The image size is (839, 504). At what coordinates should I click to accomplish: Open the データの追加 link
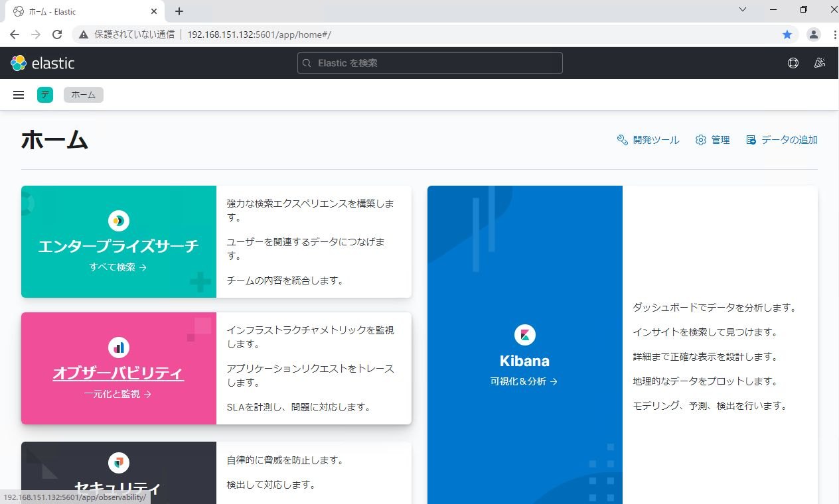coord(789,140)
